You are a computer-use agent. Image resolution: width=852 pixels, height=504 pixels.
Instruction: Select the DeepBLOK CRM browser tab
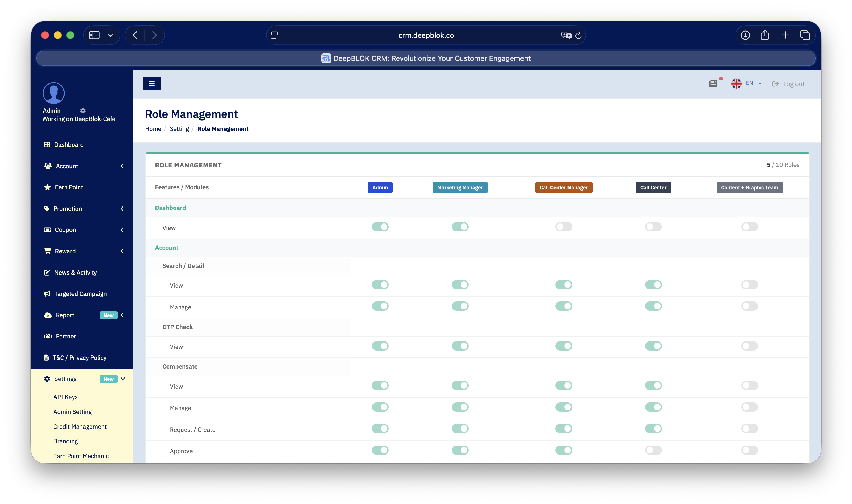coord(426,58)
